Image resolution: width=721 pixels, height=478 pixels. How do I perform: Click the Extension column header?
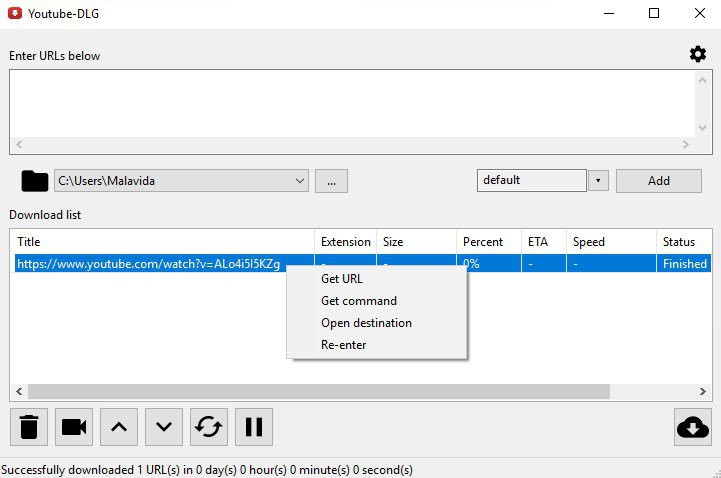pos(345,242)
